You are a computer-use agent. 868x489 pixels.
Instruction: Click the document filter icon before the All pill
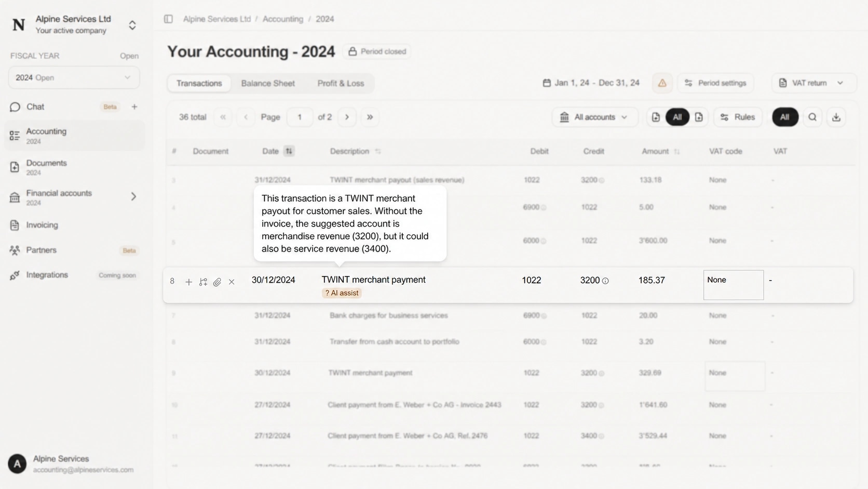pos(656,117)
